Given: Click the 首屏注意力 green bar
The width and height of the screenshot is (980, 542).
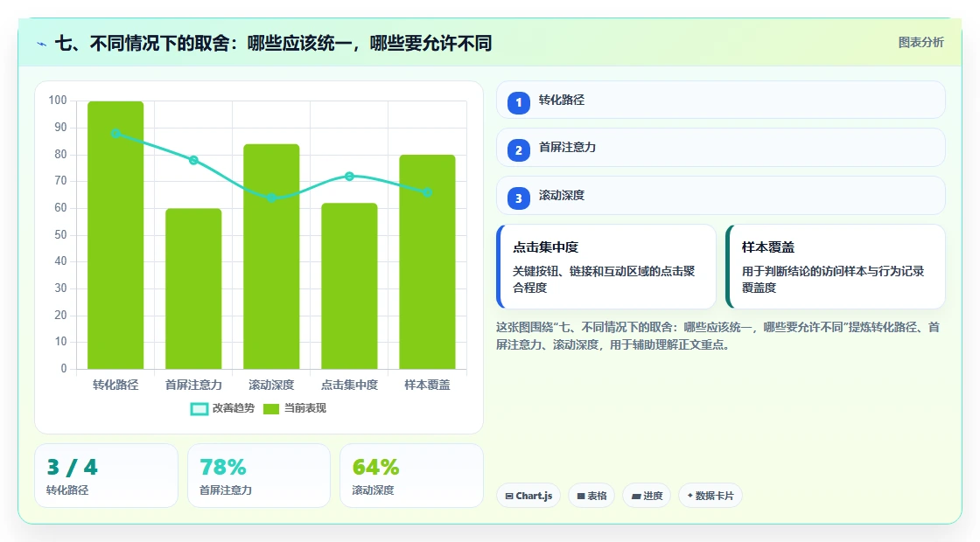Looking at the screenshot, I should pos(193,288).
